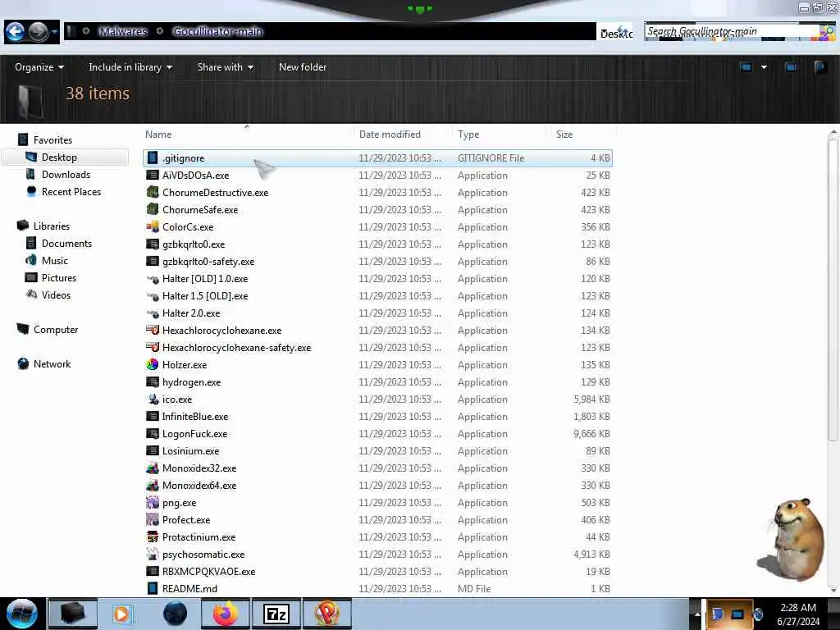This screenshot has width=840, height=630.
Task: Open the view options dropdown arrow
Action: click(764, 67)
